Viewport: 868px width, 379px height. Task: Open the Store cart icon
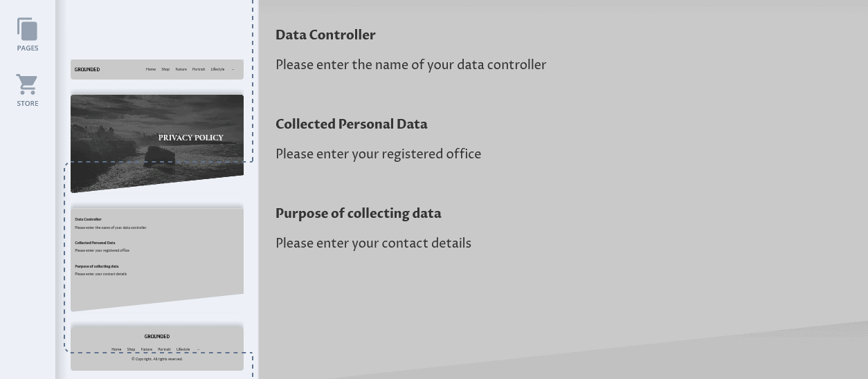(x=27, y=84)
